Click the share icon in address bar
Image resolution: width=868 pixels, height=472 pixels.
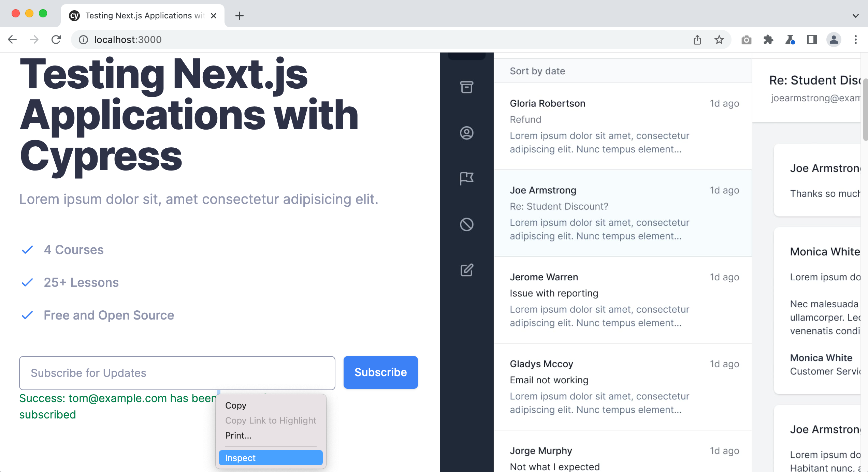pos(697,40)
